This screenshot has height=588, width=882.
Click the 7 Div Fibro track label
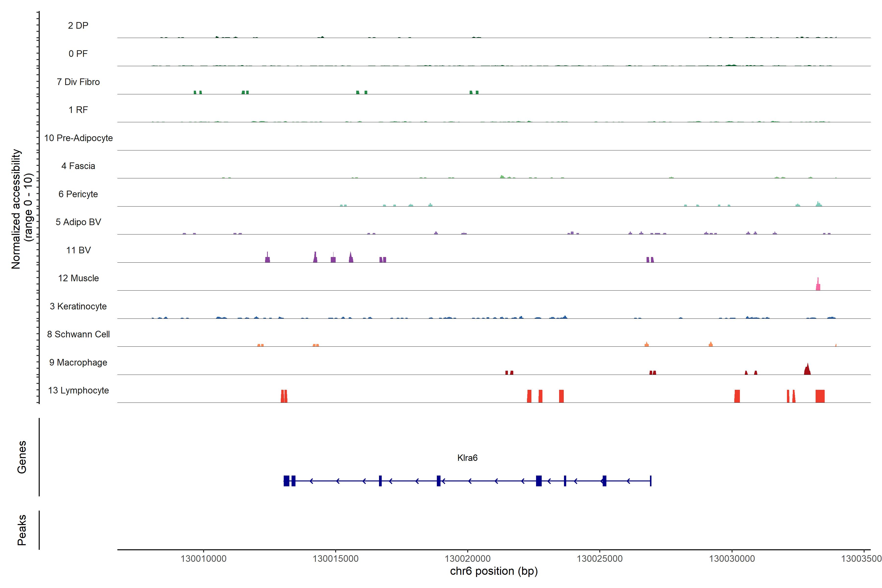[x=78, y=82]
